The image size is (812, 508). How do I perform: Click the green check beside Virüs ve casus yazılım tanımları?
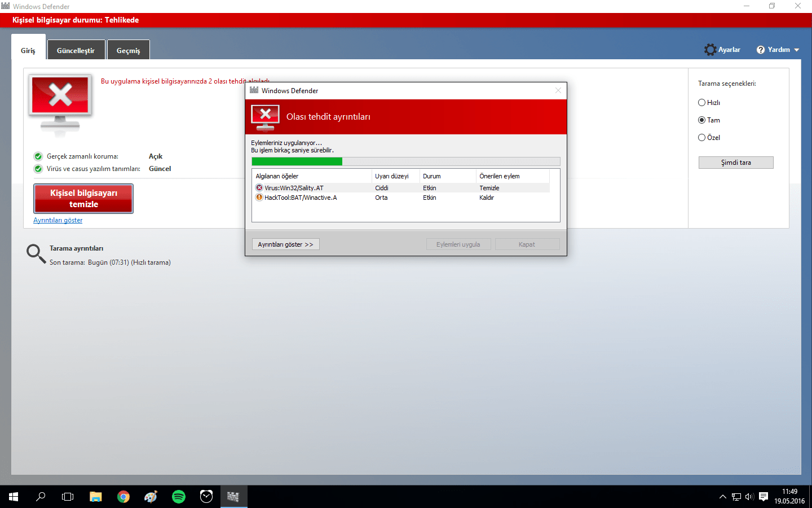click(x=38, y=169)
